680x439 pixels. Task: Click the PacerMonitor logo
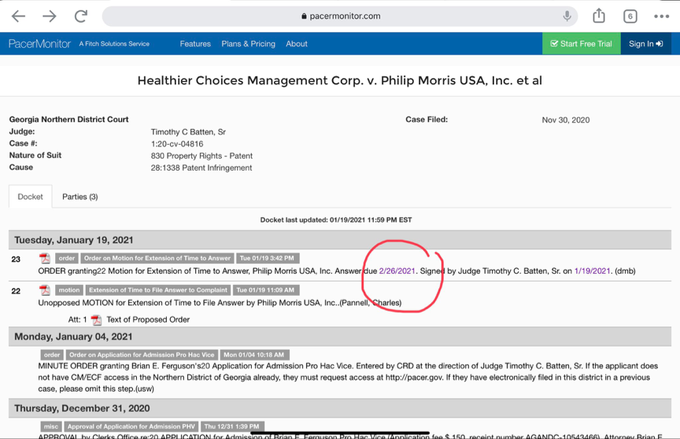(39, 44)
